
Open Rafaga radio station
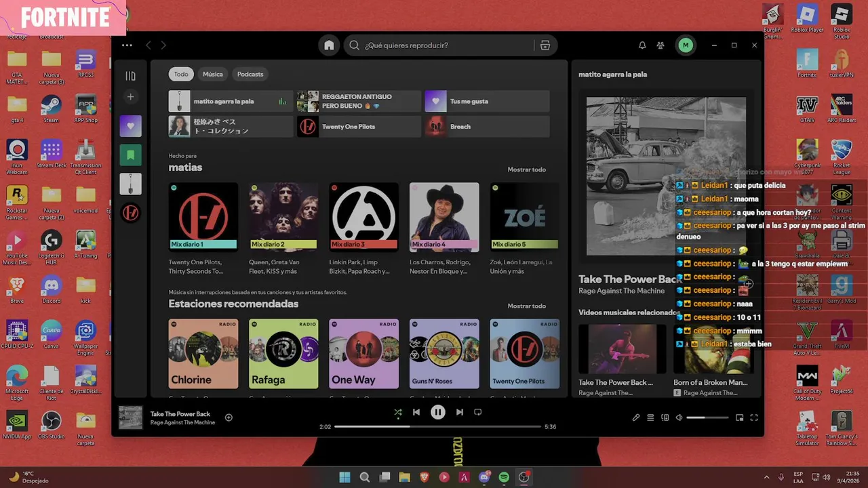pos(283,354)
